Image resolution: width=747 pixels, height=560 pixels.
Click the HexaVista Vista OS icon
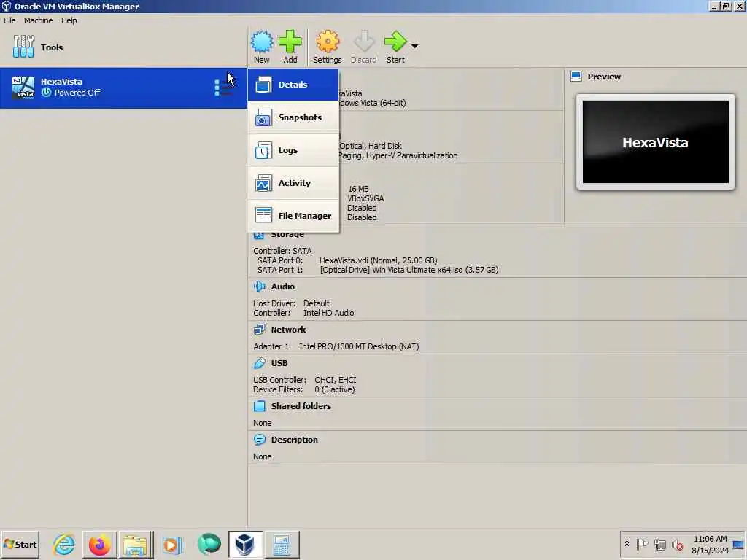tap(23, 87)
